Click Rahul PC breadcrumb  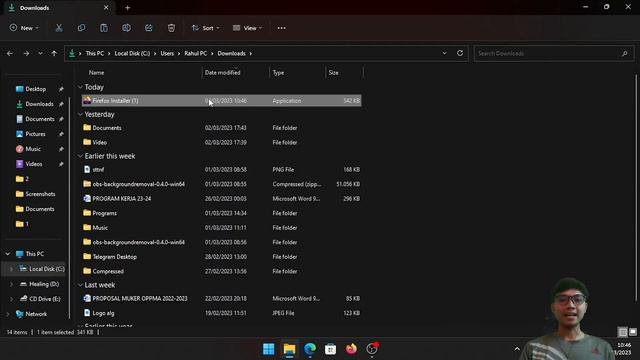tap(196, 53)
